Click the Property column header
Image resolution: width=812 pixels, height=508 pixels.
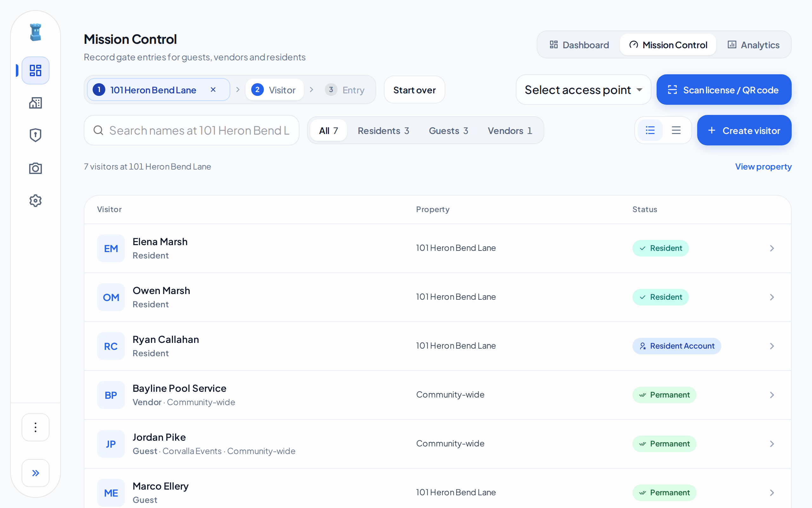(x=433, y=209)
